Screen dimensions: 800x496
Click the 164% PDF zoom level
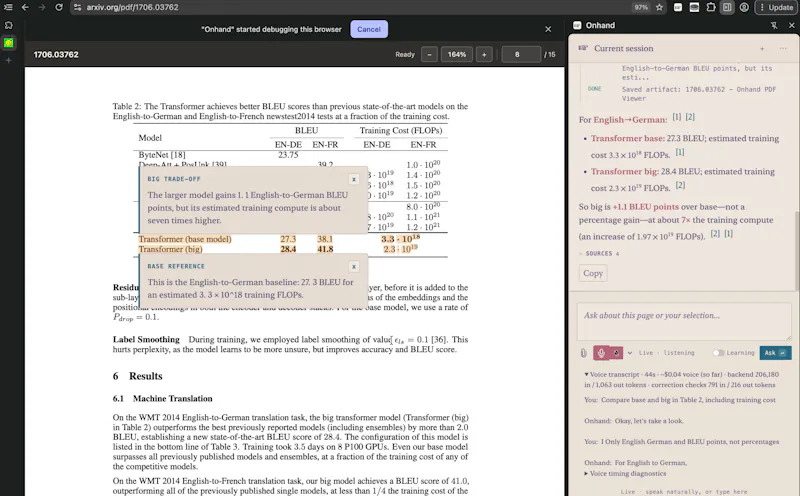pos(457,54)
